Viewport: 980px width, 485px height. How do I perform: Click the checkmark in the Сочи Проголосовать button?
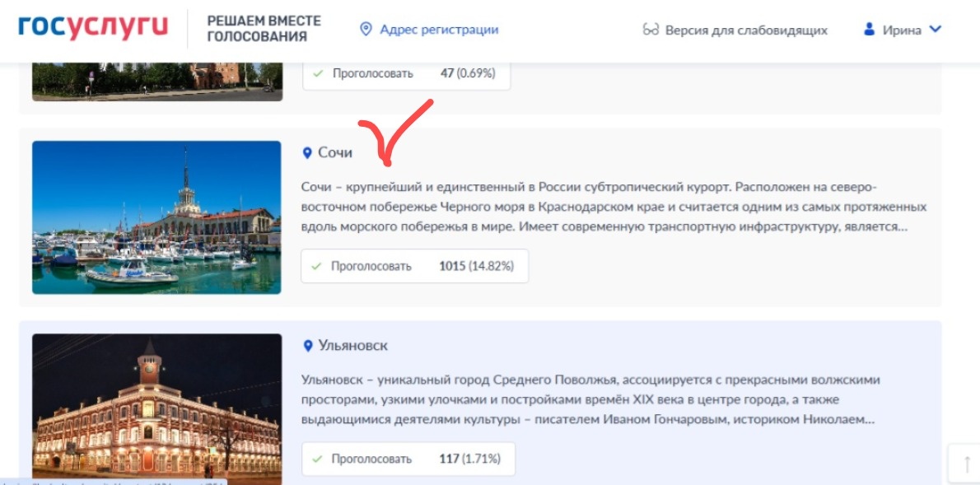pos(318,266)
